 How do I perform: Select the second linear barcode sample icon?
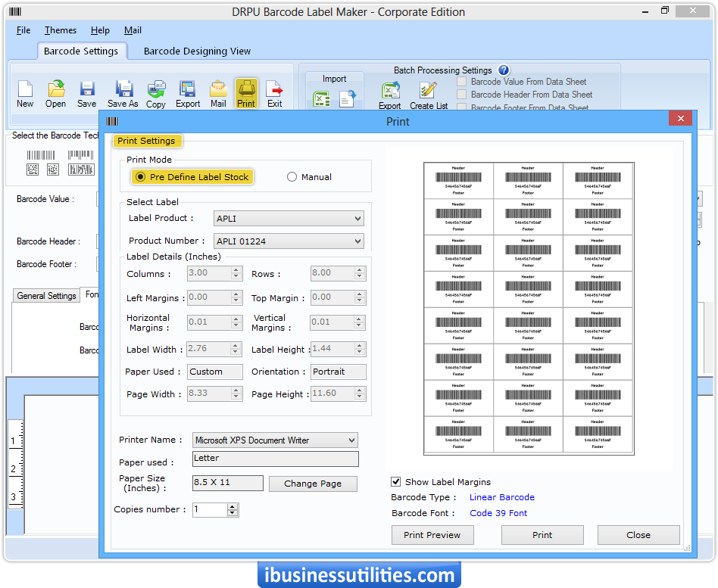coord(80,155)
